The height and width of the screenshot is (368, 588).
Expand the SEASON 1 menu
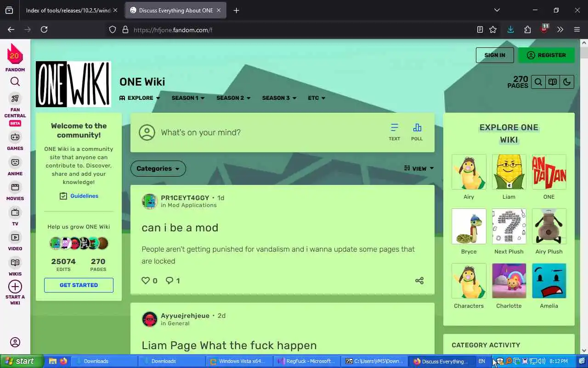pos(188,98)
